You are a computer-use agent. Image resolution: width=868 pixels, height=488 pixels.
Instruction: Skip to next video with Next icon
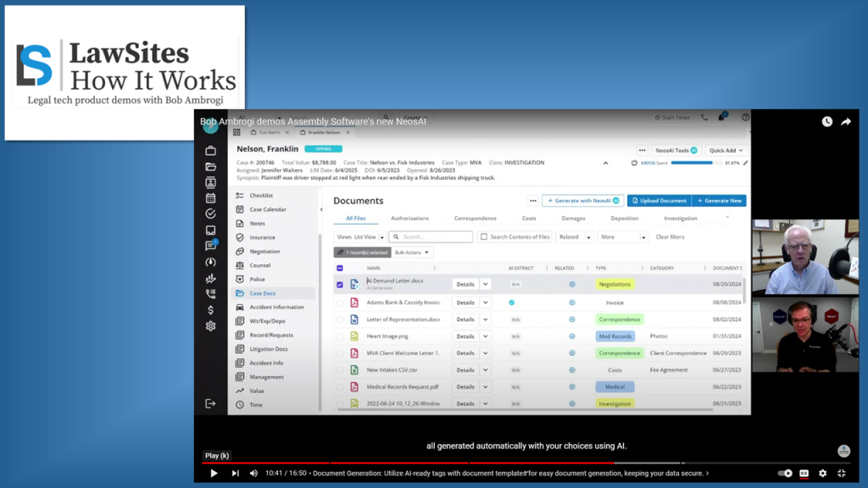tap(235, 474)
